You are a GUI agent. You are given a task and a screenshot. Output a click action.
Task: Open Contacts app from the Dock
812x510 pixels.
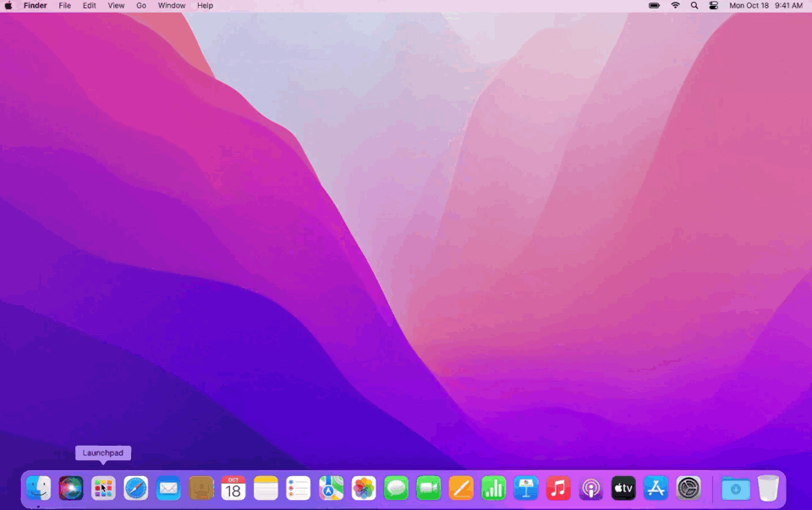[201, 488]
